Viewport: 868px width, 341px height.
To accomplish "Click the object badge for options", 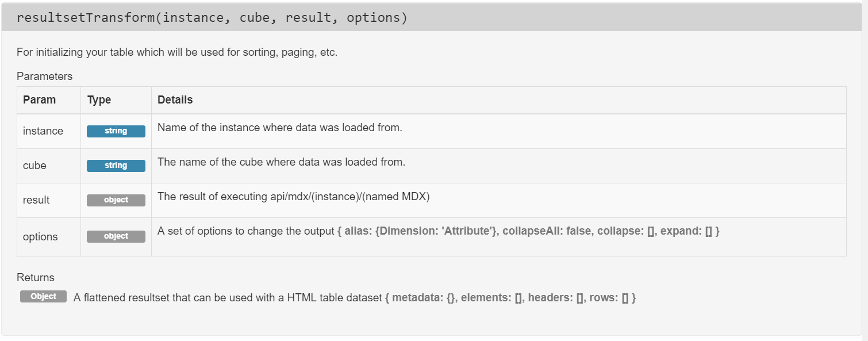I will point(116,236).
